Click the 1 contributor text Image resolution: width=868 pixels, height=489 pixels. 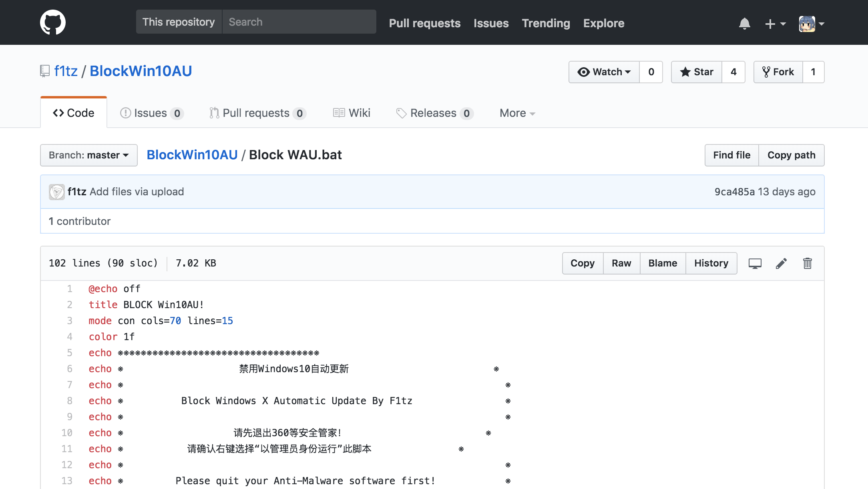80,221
